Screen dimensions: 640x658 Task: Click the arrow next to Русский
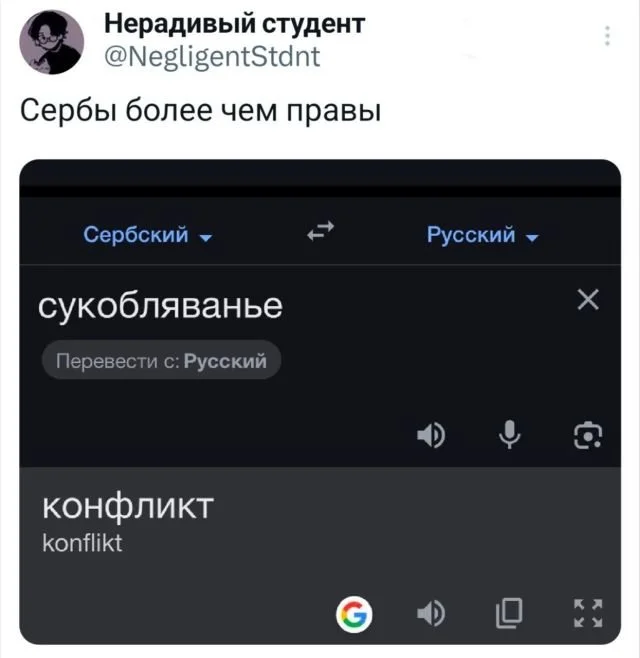532,238
